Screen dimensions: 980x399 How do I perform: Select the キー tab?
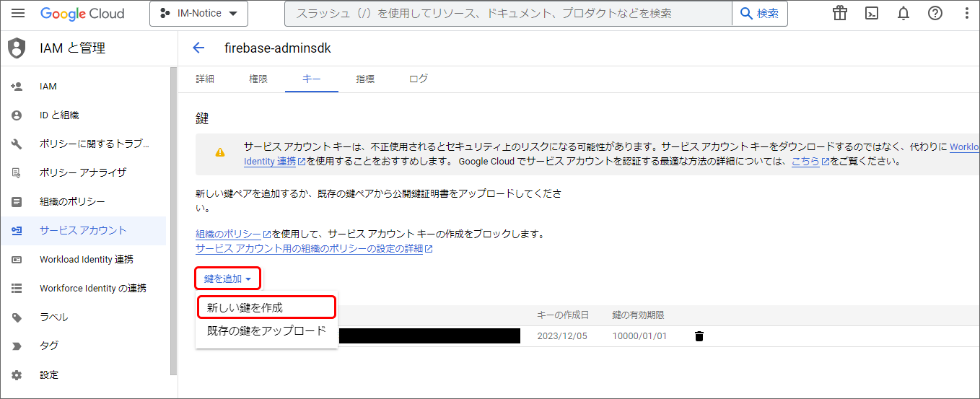(x=312, y=79)
